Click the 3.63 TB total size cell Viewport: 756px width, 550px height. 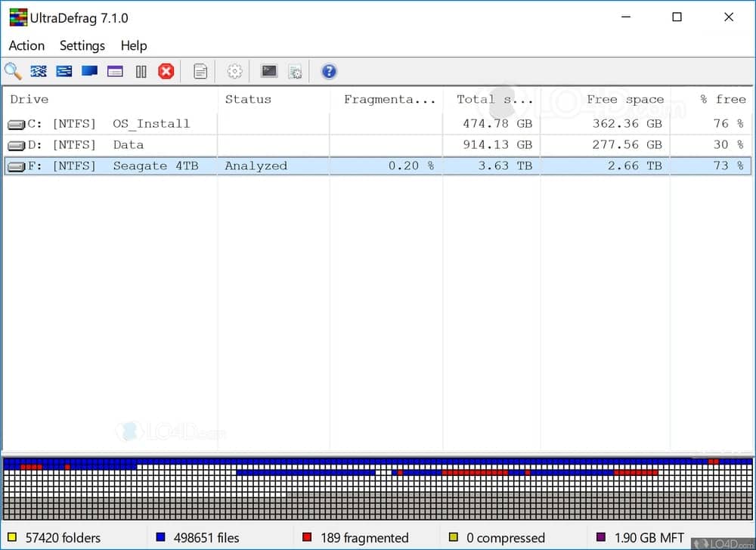point(505,166)
